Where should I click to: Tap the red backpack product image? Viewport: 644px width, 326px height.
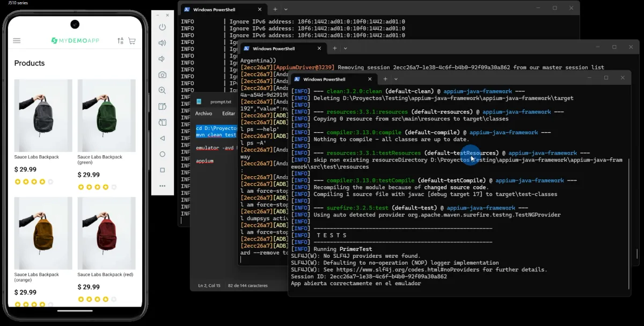(106, 233)
